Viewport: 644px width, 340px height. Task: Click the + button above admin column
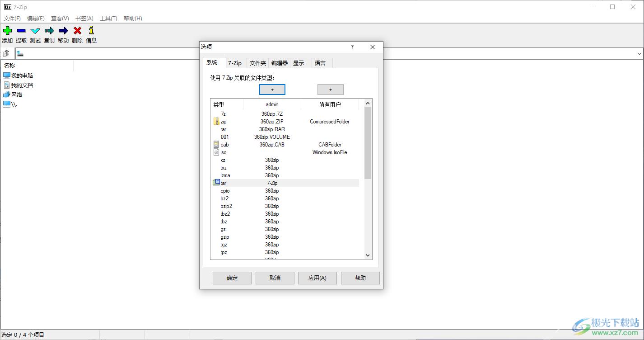click(272, 90)
